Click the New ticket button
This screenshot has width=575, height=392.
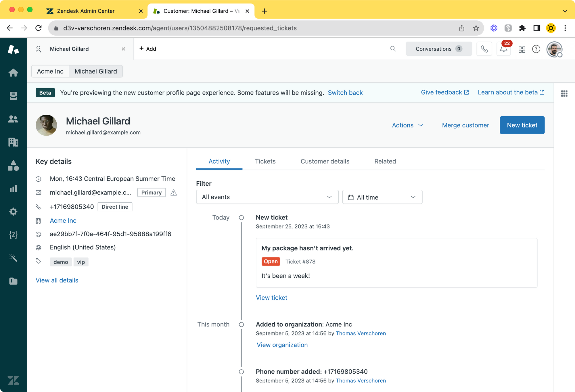(522, 125)
